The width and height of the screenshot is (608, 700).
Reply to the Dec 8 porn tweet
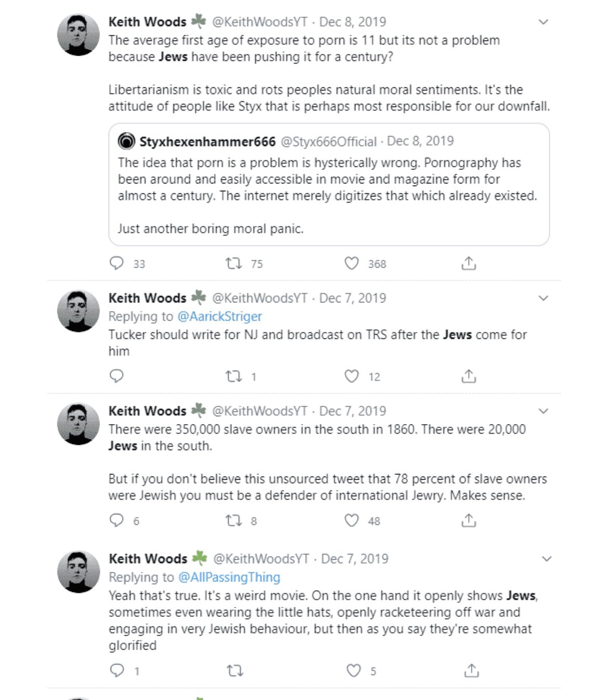116,263
